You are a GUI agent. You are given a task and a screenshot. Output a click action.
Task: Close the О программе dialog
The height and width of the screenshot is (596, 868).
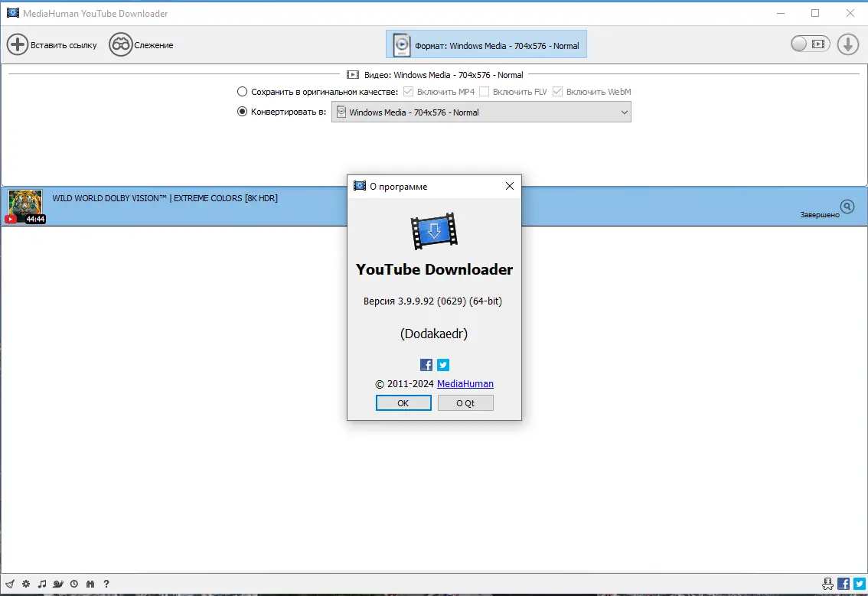[x=510, y=187]
